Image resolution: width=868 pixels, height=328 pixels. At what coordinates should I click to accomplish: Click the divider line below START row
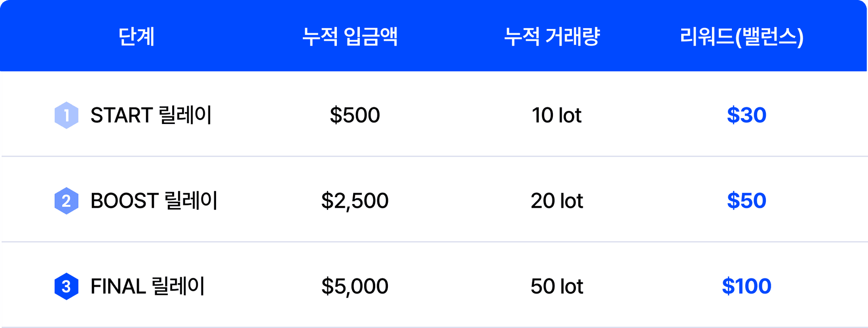pos(434,157)
